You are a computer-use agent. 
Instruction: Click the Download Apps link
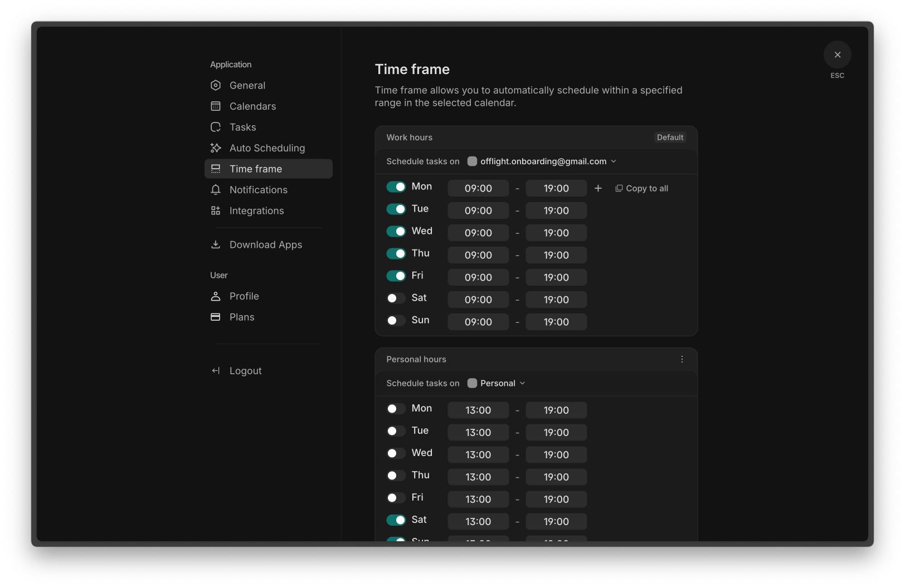(269, 244)
